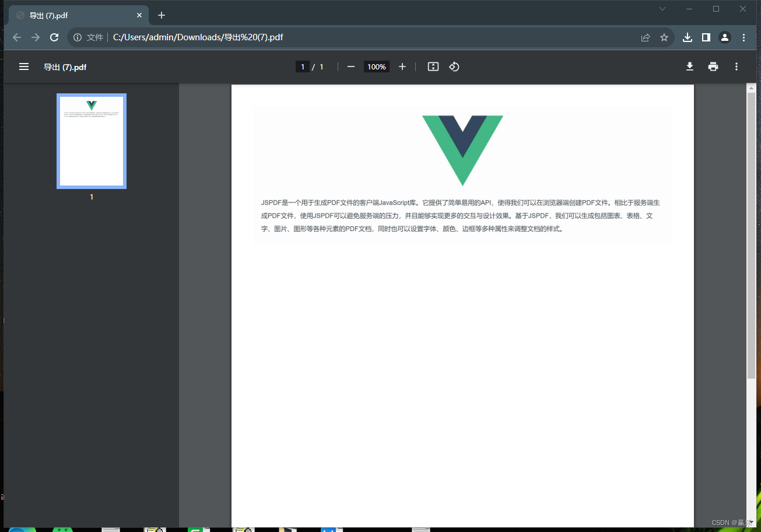Bookmark this page with the star icon
The height and width of the screenshot is (532, 761).
click(664, 37)
